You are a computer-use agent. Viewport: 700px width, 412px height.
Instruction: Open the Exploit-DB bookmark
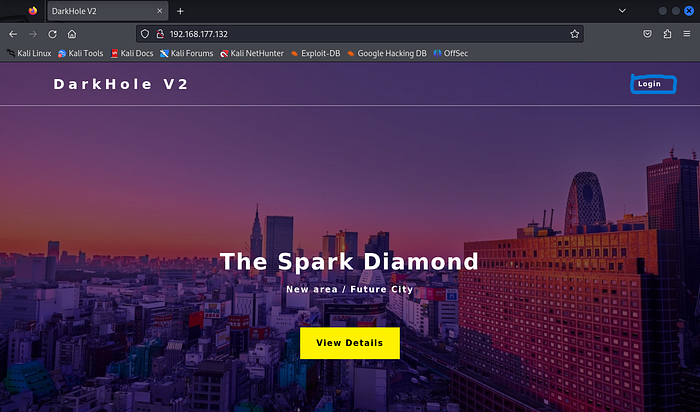(x=315, y=53)
